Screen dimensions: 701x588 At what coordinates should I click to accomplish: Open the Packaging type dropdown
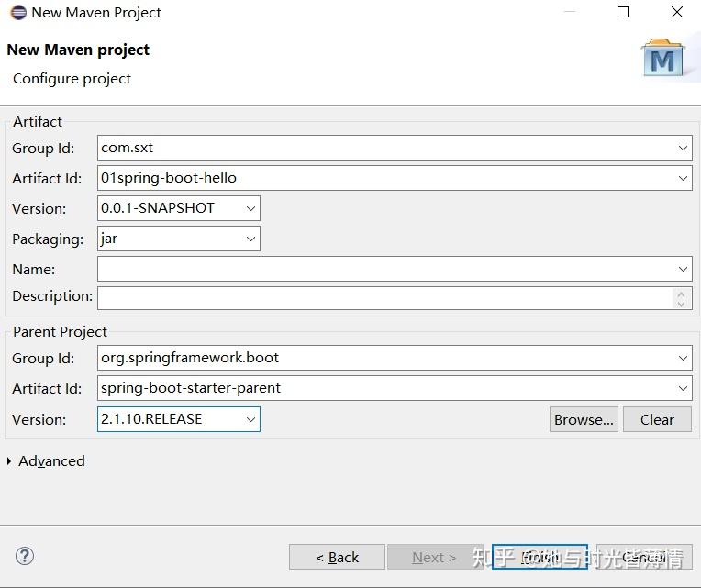(250, 239)
